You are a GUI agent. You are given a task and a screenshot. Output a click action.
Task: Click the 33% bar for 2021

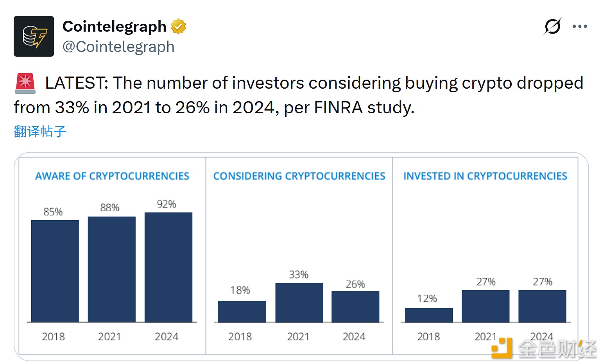299,303
